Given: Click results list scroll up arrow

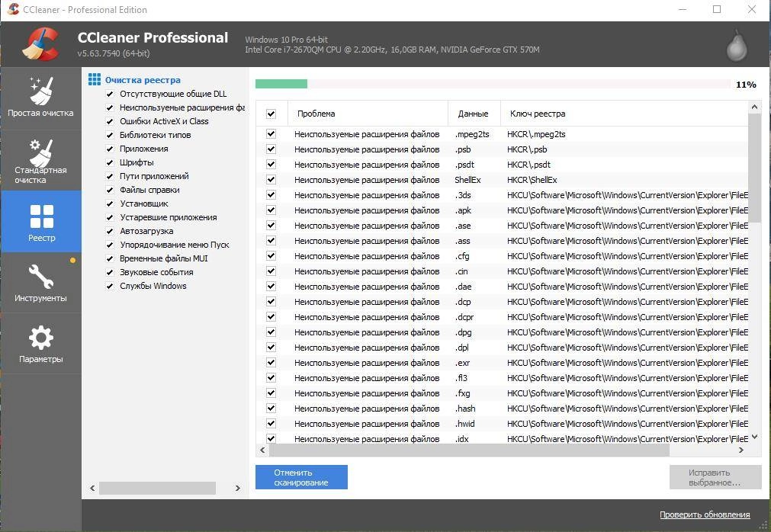Looking at the screenshot, I should coord(755,107).
